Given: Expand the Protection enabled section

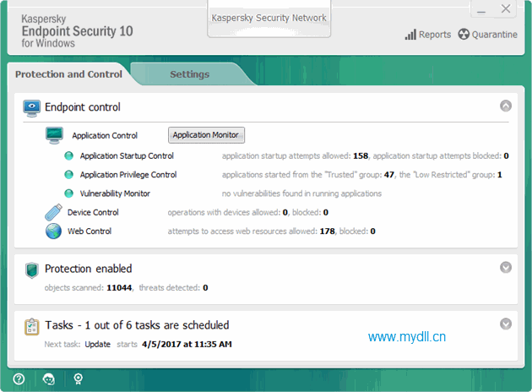Looking at the screenshot, I should click(x=506, y=268).
